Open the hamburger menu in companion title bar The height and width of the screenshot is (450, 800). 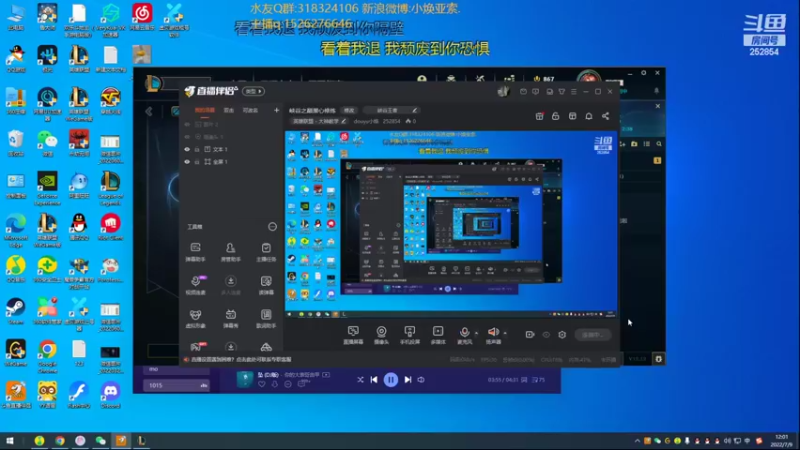pyautogui.click(x=573, y=92)
